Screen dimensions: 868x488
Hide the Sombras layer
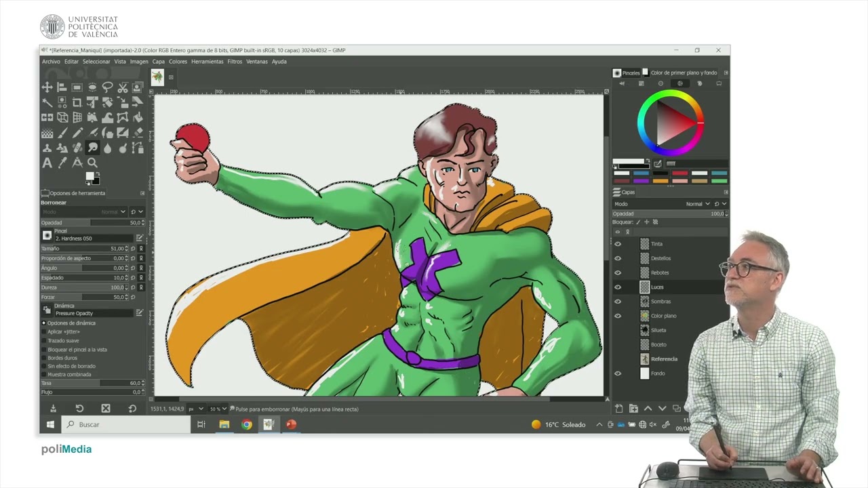tap(617, 302)
